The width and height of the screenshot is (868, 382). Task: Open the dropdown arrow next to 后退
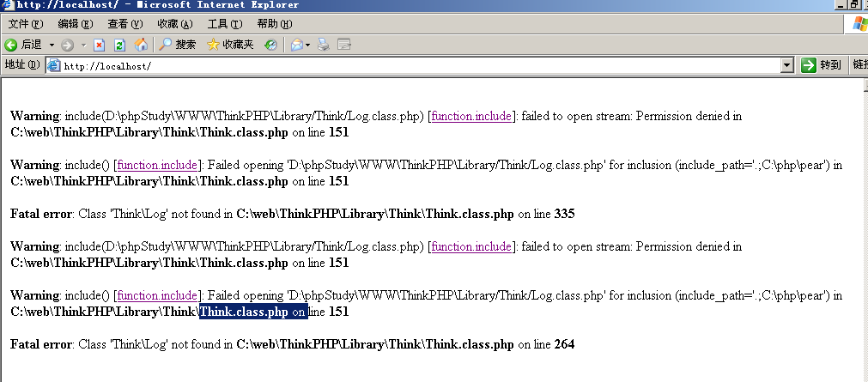coord(52,45)
